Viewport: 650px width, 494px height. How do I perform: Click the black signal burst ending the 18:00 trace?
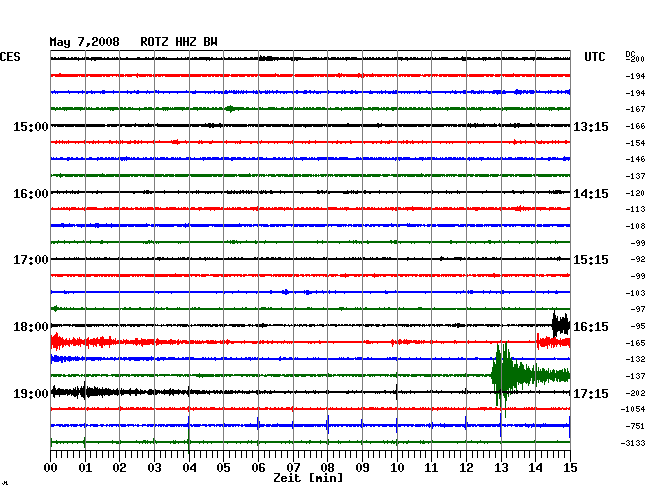561,324
